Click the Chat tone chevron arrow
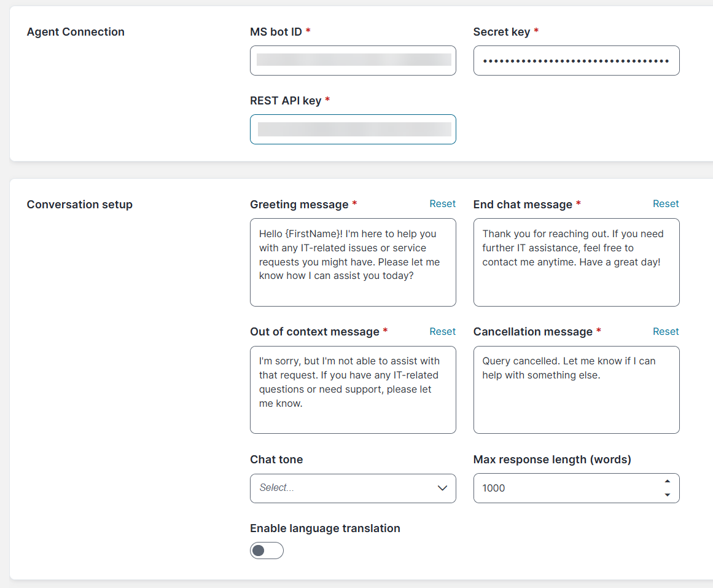713x588 pixels. point(442,488)
